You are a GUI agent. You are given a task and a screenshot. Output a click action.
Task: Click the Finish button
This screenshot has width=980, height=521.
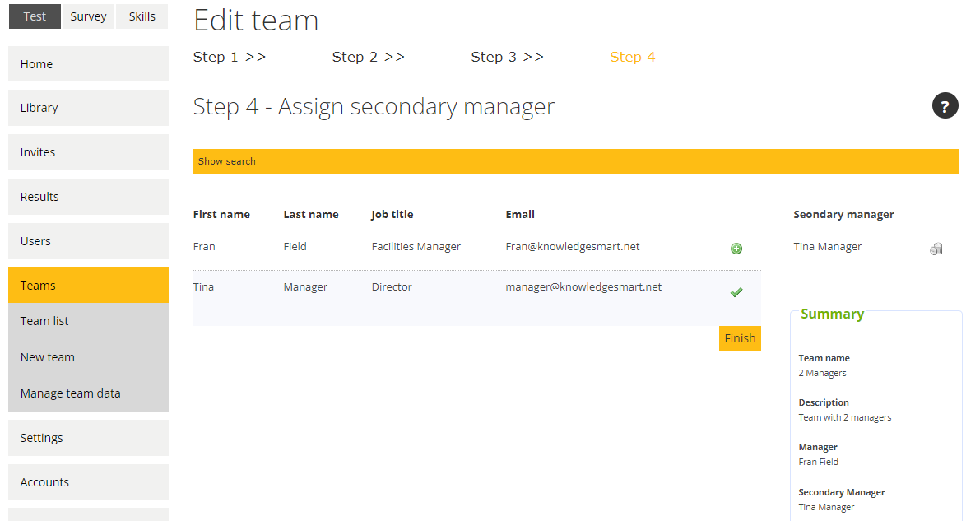(x=739, y=337)
